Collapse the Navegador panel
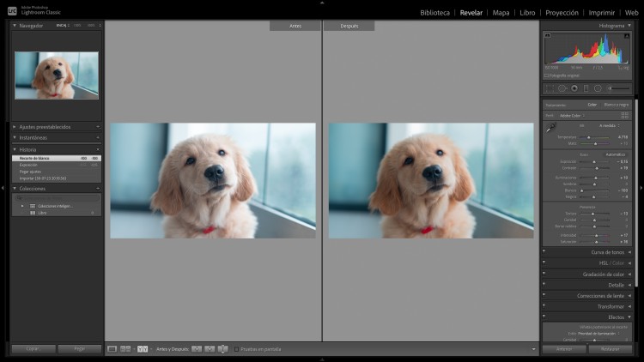 tap(15, 26)
